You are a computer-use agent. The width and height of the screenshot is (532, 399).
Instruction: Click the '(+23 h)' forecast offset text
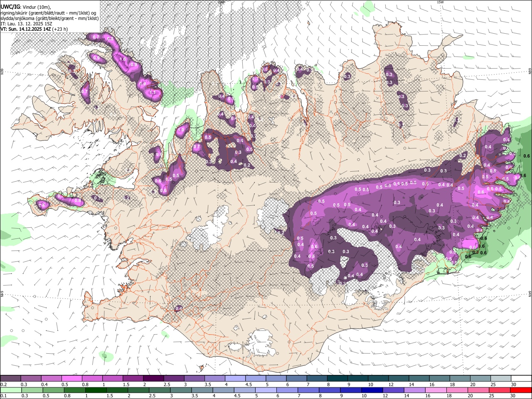click(60, 29)
